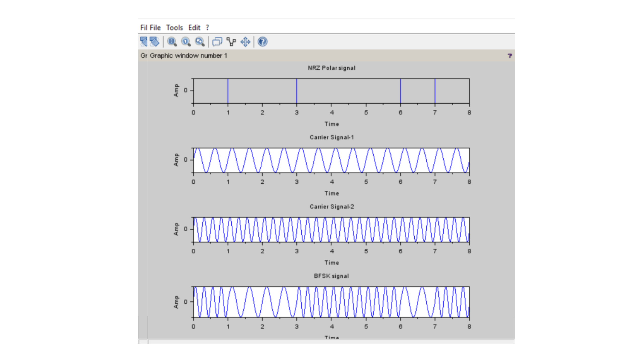Viewport: 644px width, 362px height.
Task: Click the Graphic window number 1 title
Action: pos(188,56)
